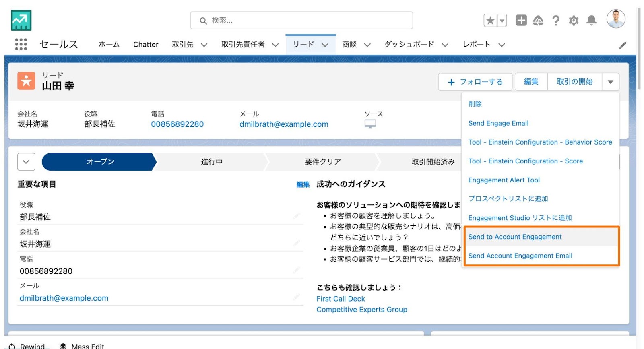Select the オープン path stage
The height and width of the screenshot is (349, 644).
click(x=99, y=162)
